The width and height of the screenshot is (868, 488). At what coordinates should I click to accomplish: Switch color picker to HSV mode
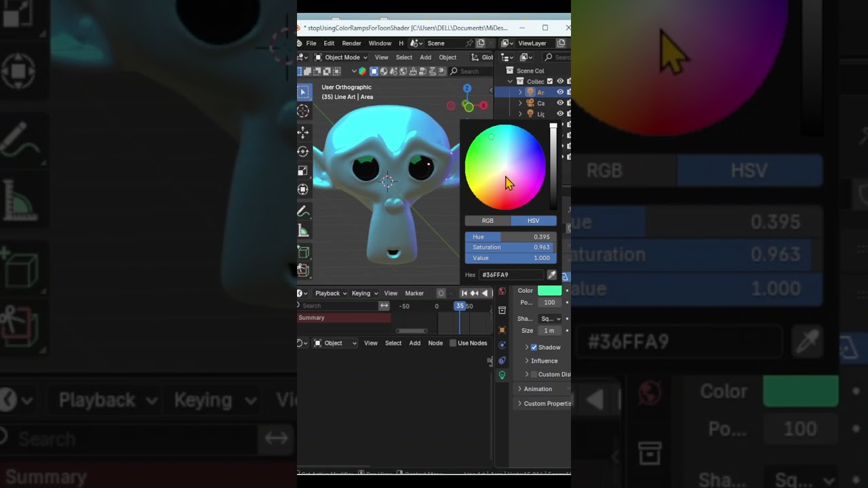[x=534, y=220]
